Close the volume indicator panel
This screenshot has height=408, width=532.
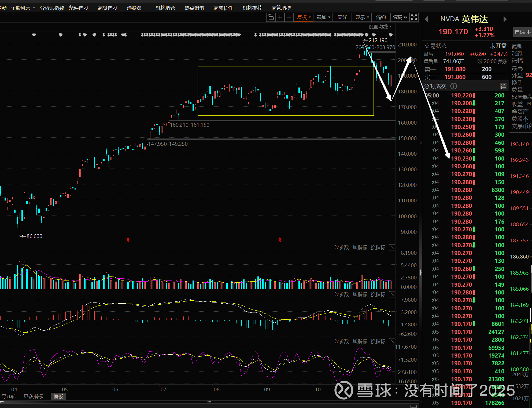392,247
